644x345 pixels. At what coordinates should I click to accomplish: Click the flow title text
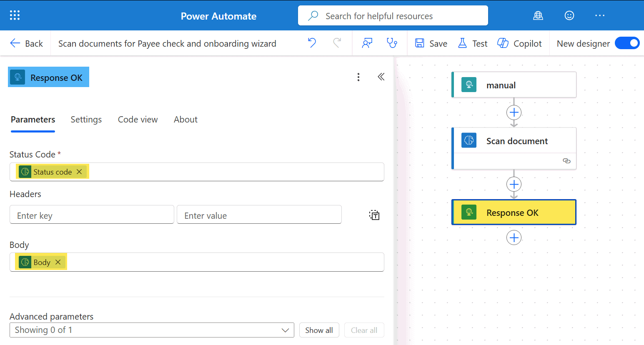click(167, 43)
